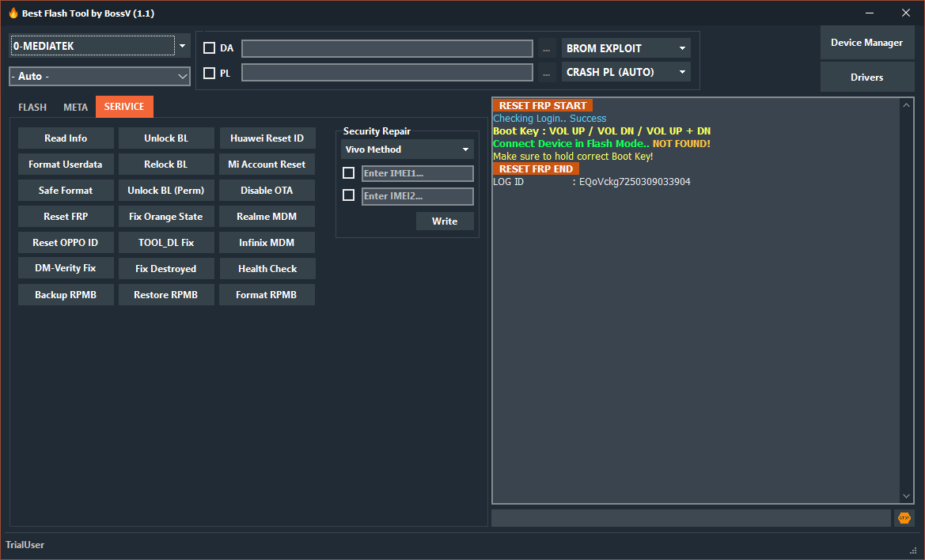The height and width of the screenshot is (560, 925).
Task: Run the Health Check function
Action: point(267,268)
